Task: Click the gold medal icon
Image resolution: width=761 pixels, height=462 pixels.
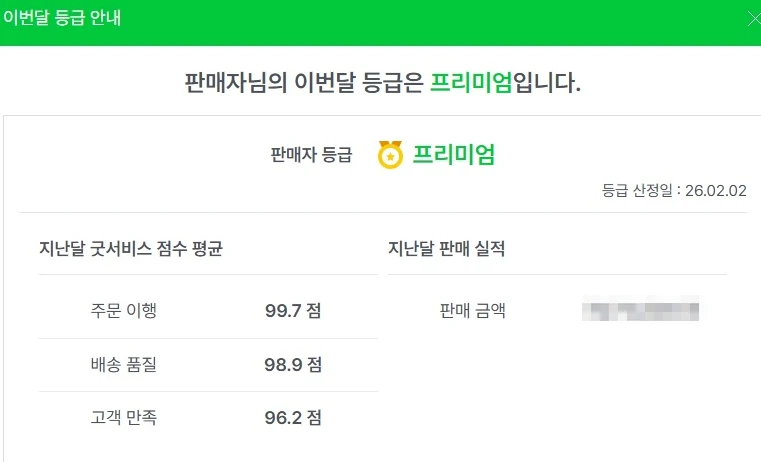Action: click(x=390, y=155)
